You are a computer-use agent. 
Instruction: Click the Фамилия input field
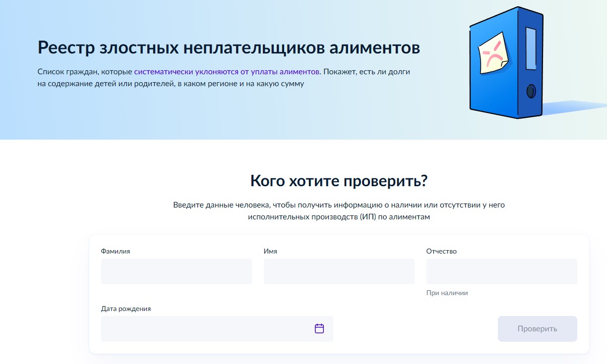click(177, 271)
